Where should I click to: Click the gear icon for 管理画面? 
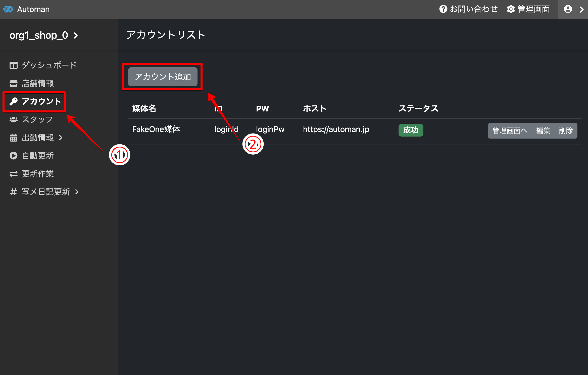[x=511, y=9]
